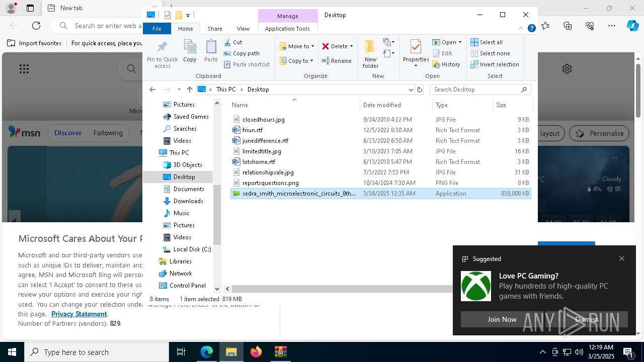Click This PC in the address breadcrumb

pyautogui.click(x=226, y=89)
